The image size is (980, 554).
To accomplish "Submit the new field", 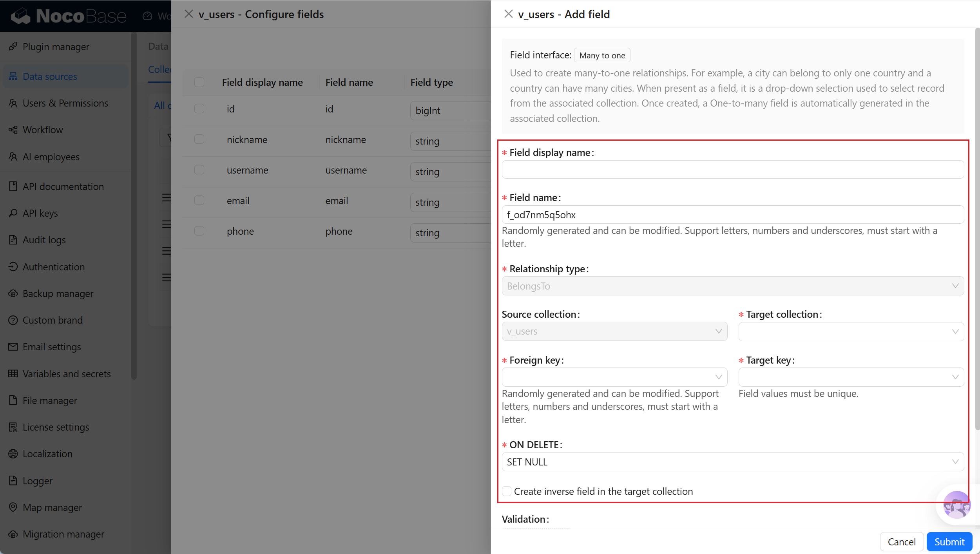I will point(949,542).
